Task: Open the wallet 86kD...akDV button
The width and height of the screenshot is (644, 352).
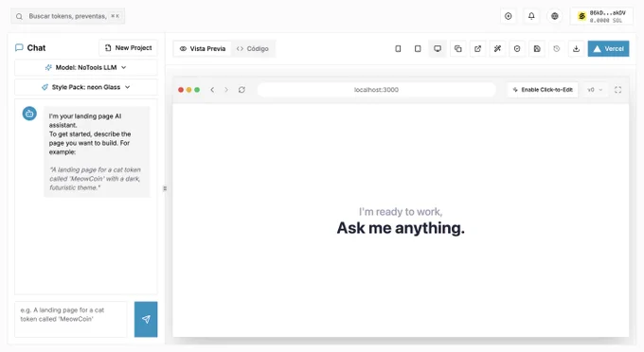Action: [601, 16]
